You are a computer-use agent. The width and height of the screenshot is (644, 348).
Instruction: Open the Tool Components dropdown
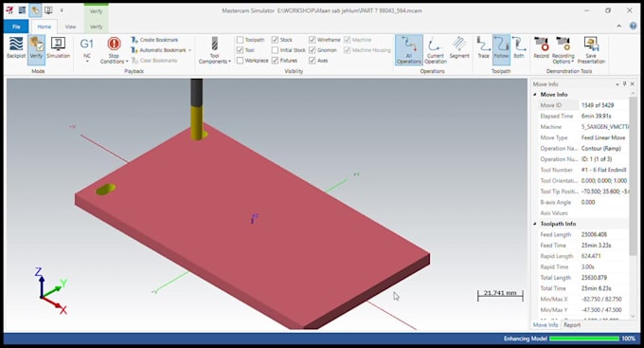215,49
